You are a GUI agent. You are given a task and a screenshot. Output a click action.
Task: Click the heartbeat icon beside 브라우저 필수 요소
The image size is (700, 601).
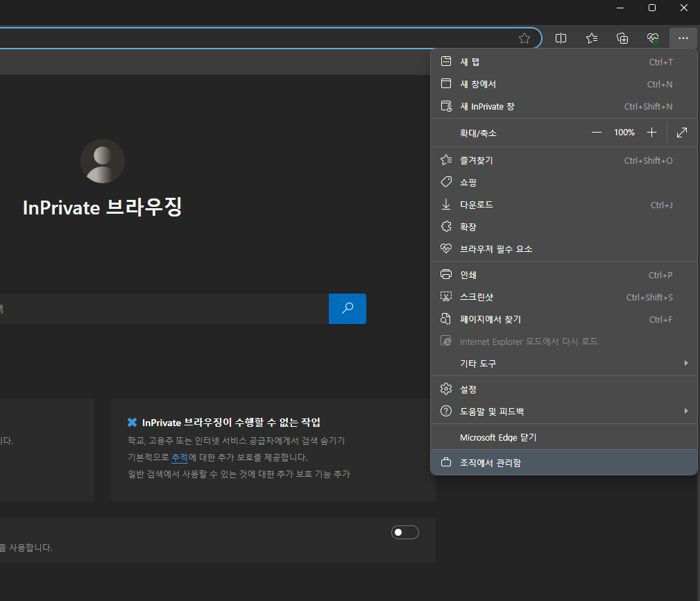point(446,248)
